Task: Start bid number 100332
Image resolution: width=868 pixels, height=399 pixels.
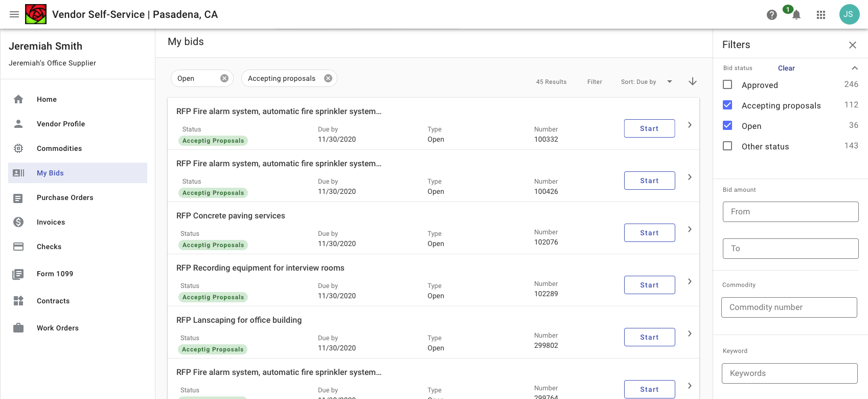Action: point(649,128)
